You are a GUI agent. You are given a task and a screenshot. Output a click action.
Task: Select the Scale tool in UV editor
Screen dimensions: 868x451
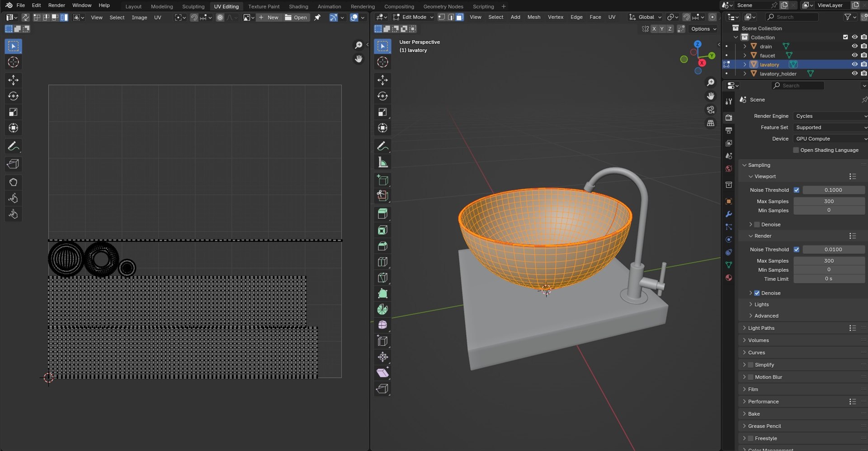point(13,112)
